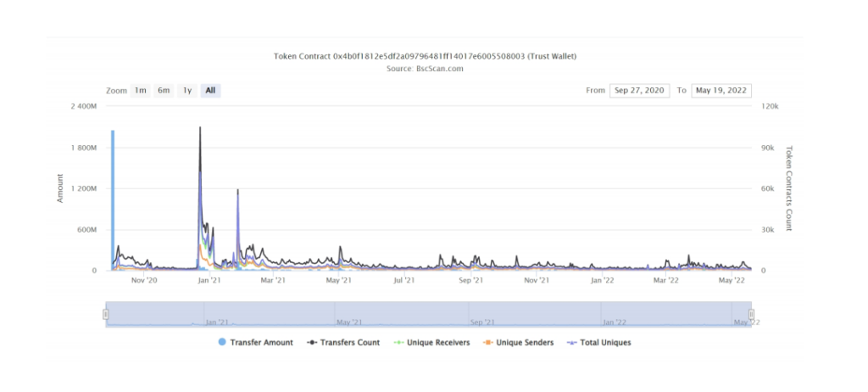Click the tall blue Transfer Amount bar
Screen dimensions: 868x392
click(113, 200)
